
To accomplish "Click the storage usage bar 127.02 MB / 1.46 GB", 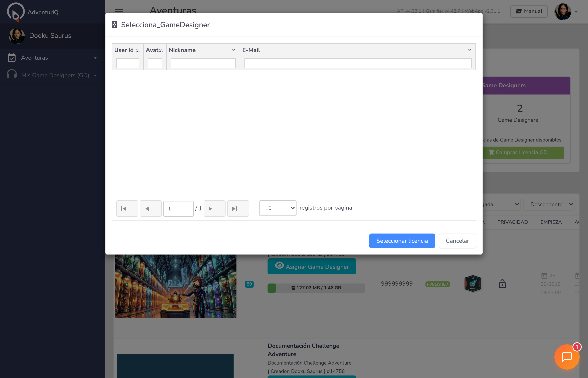I will [316, 288].
